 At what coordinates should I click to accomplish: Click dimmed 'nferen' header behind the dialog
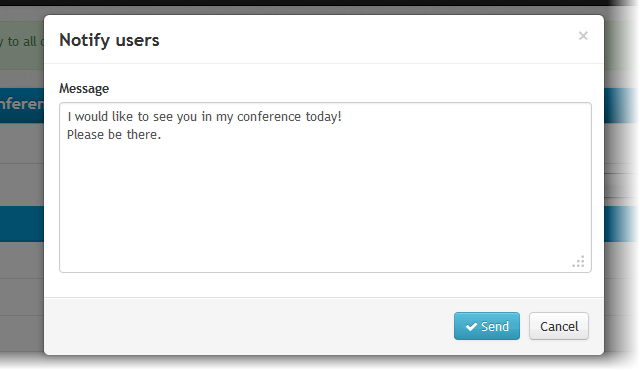tap(22, 104)
